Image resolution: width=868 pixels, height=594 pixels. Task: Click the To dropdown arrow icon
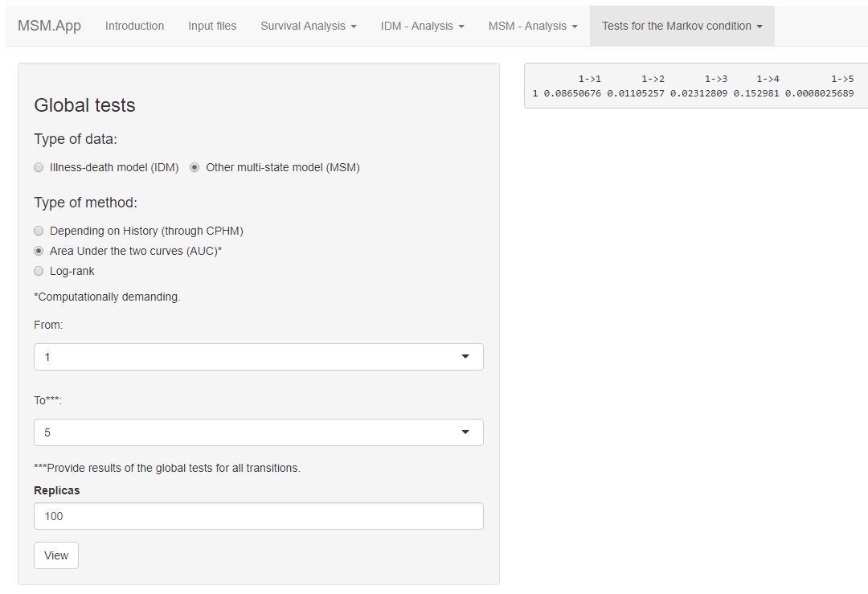point(465,432)
